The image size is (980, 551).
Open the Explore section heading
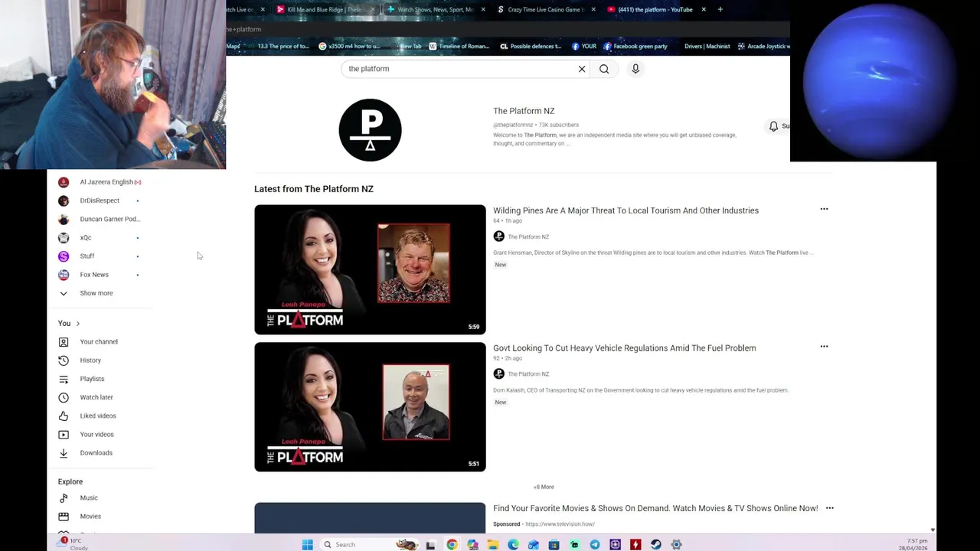click(70, 482)
